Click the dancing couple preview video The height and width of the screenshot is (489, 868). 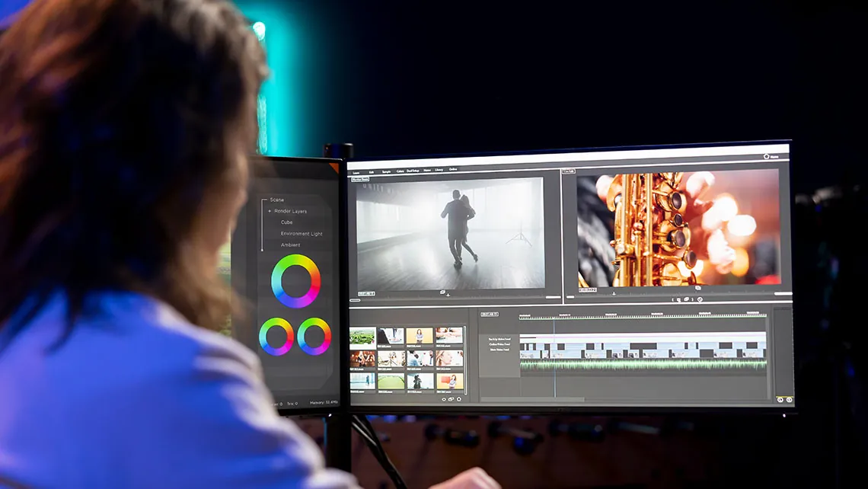pos(450,234)
